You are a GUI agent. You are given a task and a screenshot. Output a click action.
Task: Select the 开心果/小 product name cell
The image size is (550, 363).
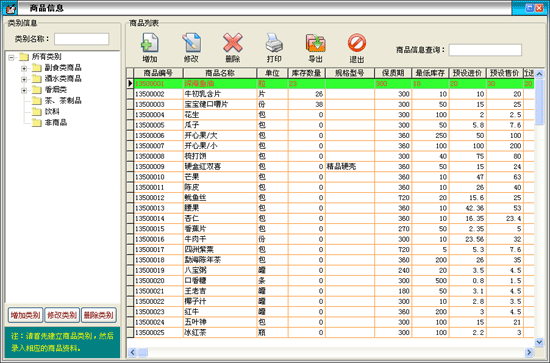[x=220, y=146]
